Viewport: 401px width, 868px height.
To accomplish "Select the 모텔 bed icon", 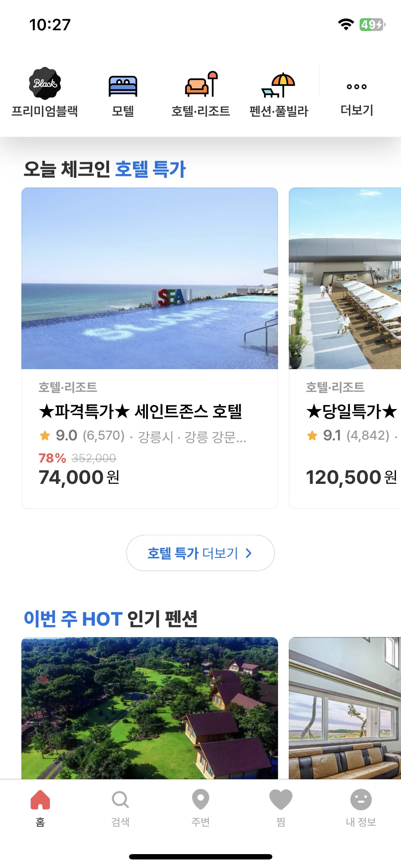I will pos(123,86).
